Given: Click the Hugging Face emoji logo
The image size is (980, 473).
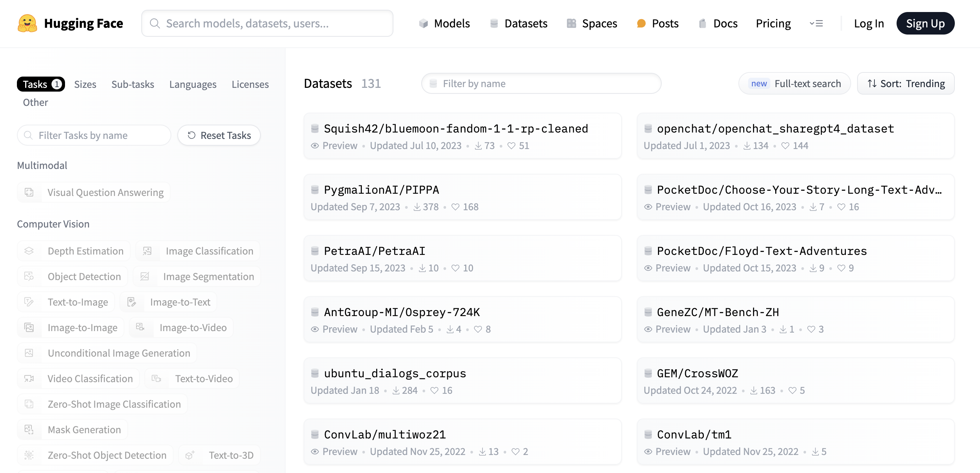Looking at the screenshot, I should [x=27, y=23].
